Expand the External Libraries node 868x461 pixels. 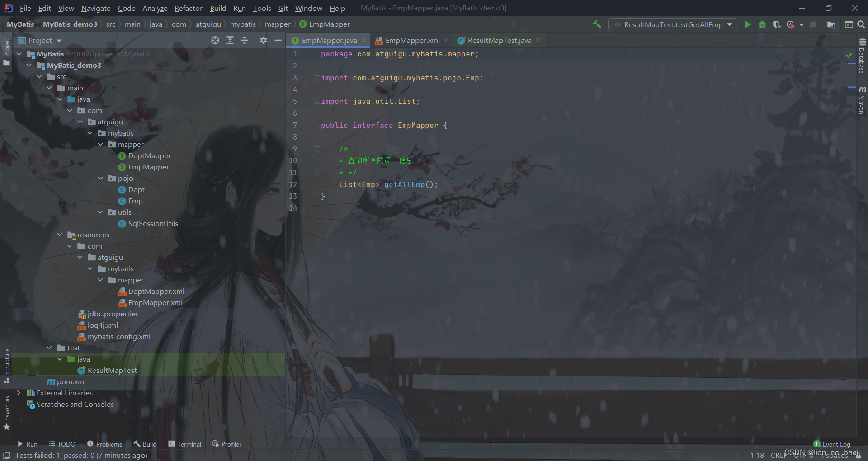[19, 393]
